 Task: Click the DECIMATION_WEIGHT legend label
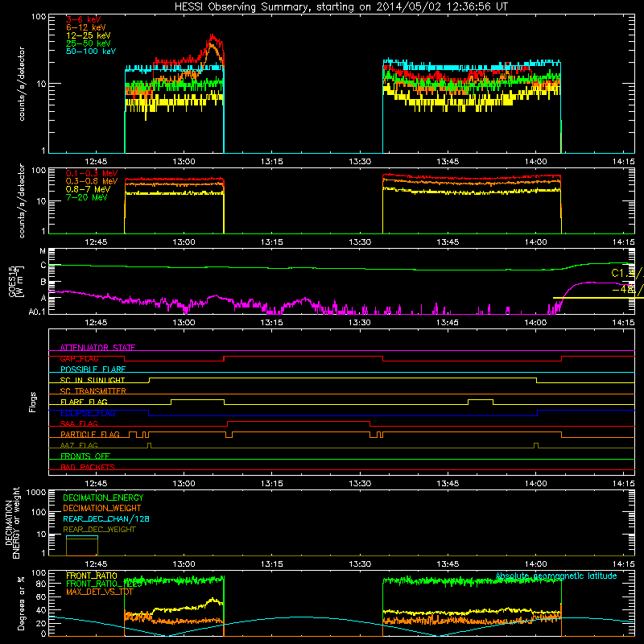(101, 508)
